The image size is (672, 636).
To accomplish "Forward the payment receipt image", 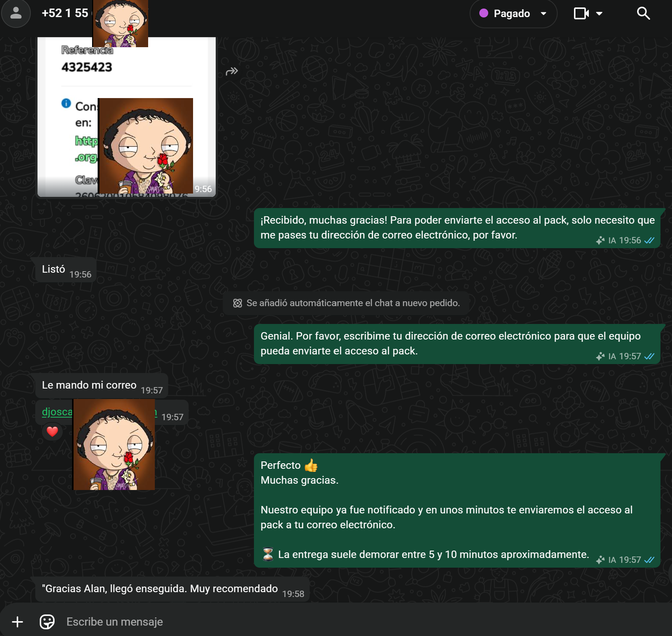I will click(x=232, y=71).
